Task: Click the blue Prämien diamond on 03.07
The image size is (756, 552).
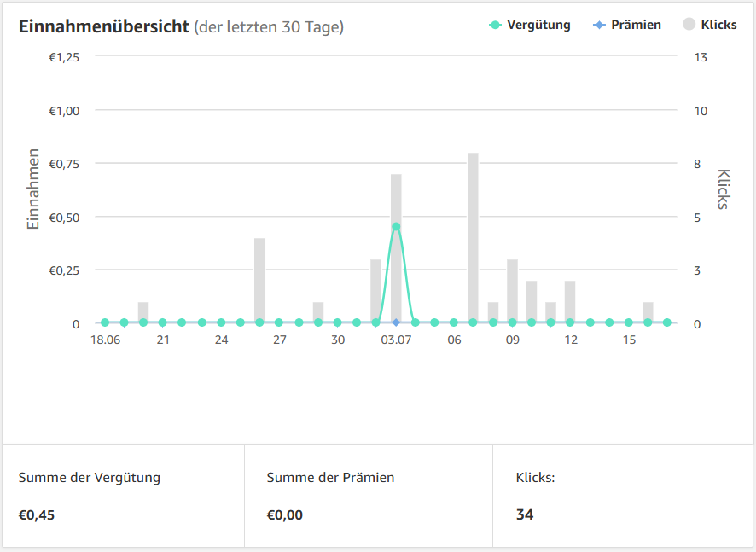Action: (x=396, y=322)
